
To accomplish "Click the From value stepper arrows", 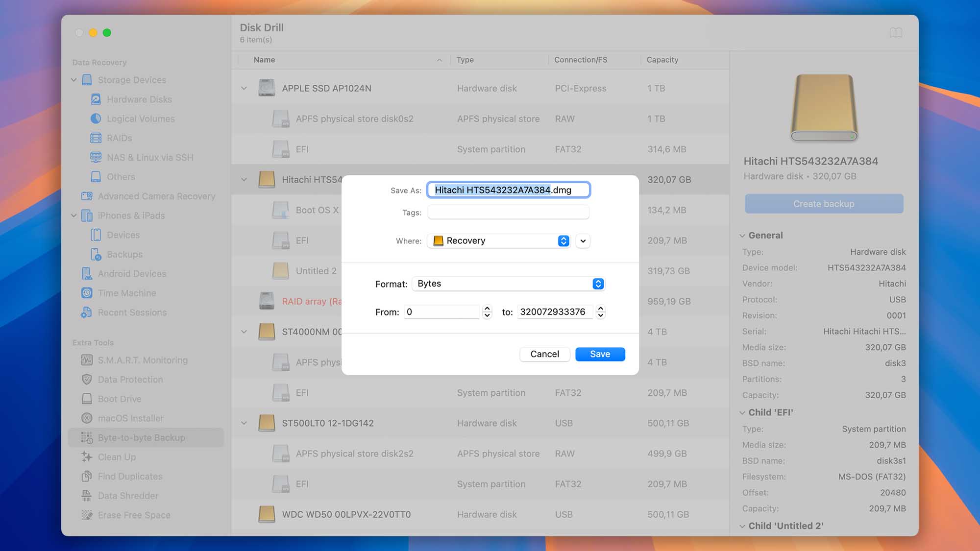I will click(487, 312).
